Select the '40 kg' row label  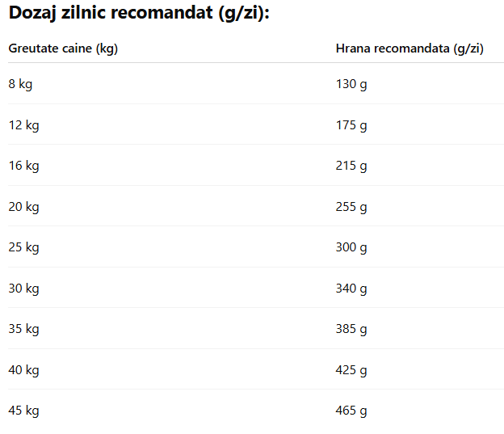click(x=23, y=370)
